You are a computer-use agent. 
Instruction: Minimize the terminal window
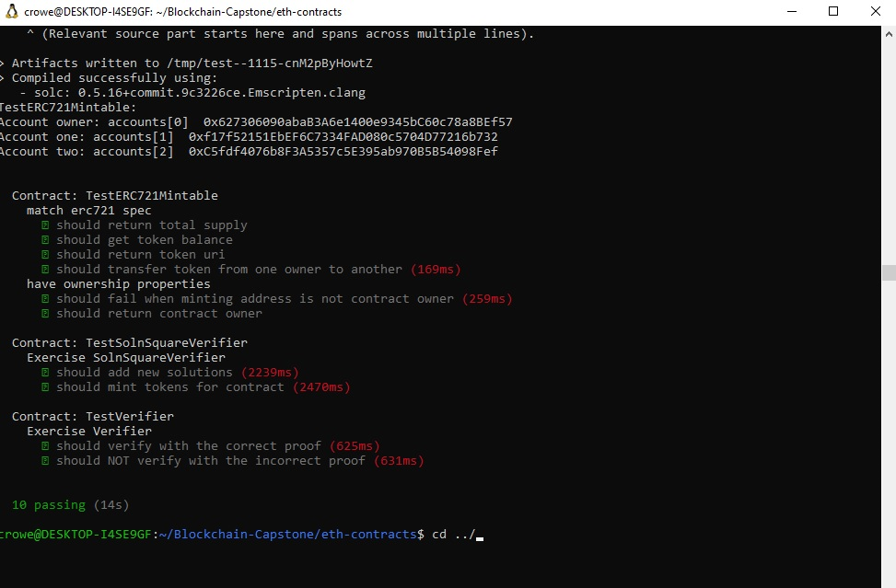[791, 11]
